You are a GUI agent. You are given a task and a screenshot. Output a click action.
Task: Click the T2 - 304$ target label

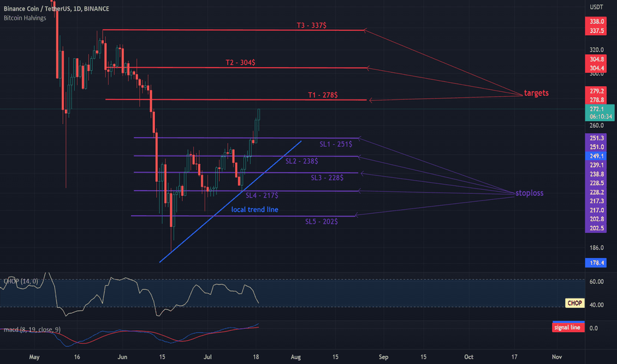(240, 62)
